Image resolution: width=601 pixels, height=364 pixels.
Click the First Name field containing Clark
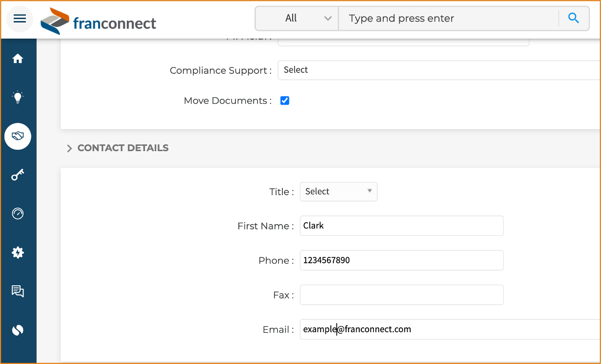[402, 226]
